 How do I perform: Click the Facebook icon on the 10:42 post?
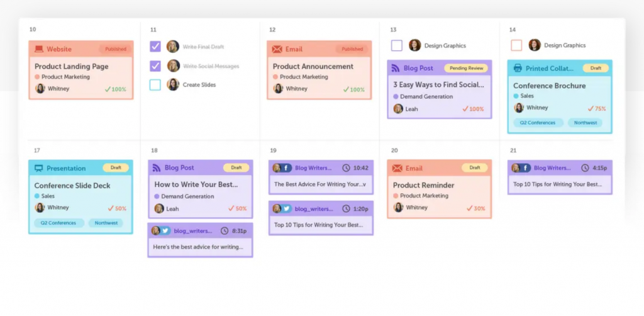pyautogui.click(x=286, y=167)
